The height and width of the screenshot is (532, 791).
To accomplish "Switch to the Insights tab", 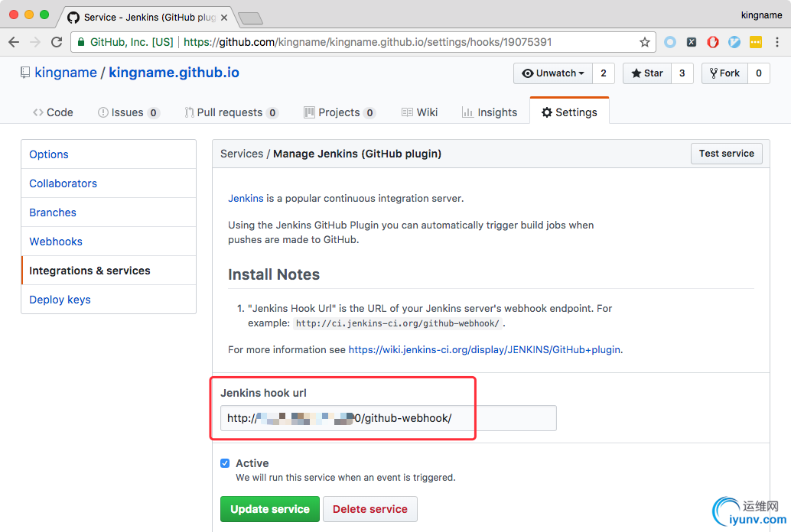I will tap(490, 112).
